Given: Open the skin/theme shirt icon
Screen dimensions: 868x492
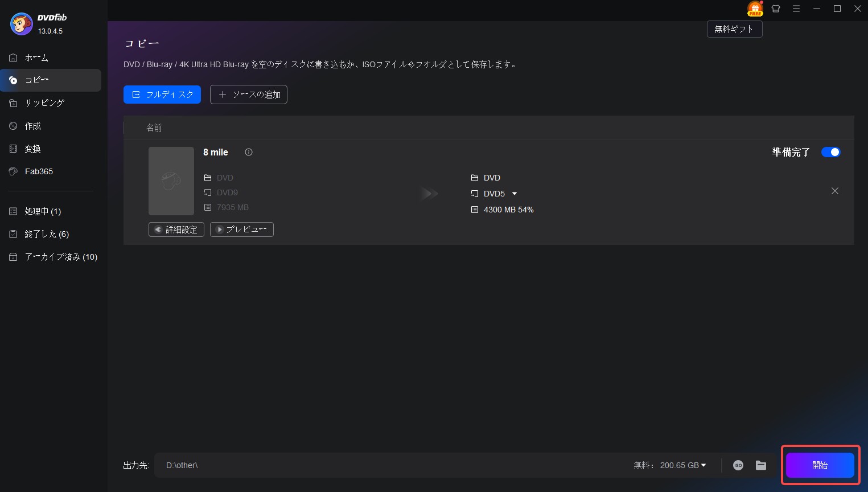Looking at the screenshot, I should point(776,9).
